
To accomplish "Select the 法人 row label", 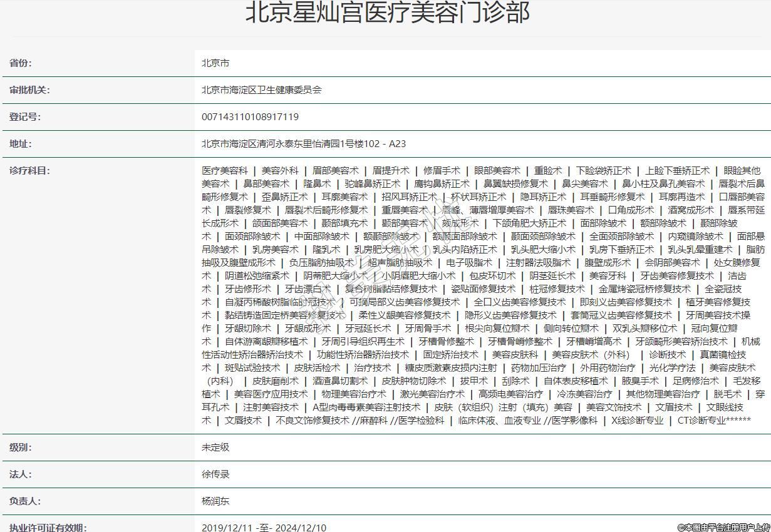I will (x=21, y=474).
